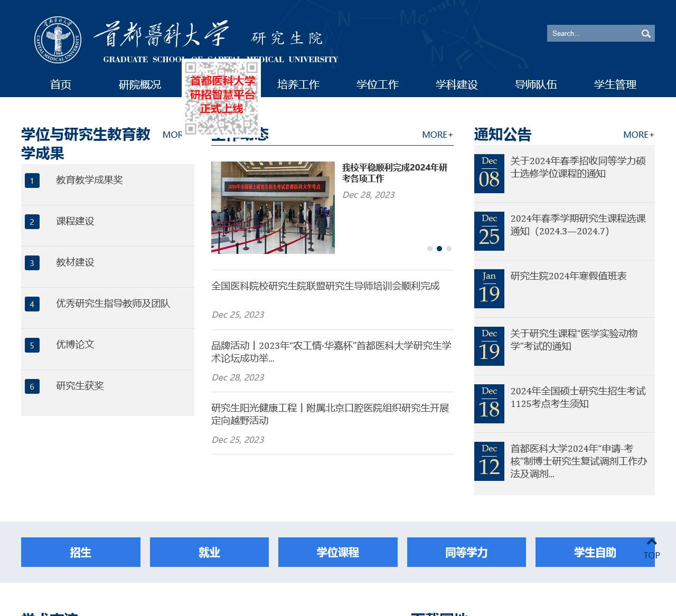Image resolution: width=676 pixels, height=616 pixels.
Task: Open news 全国医科院校研究生院联盟研究生导师培训会顺利完成
Action: [x=325, y=286]
